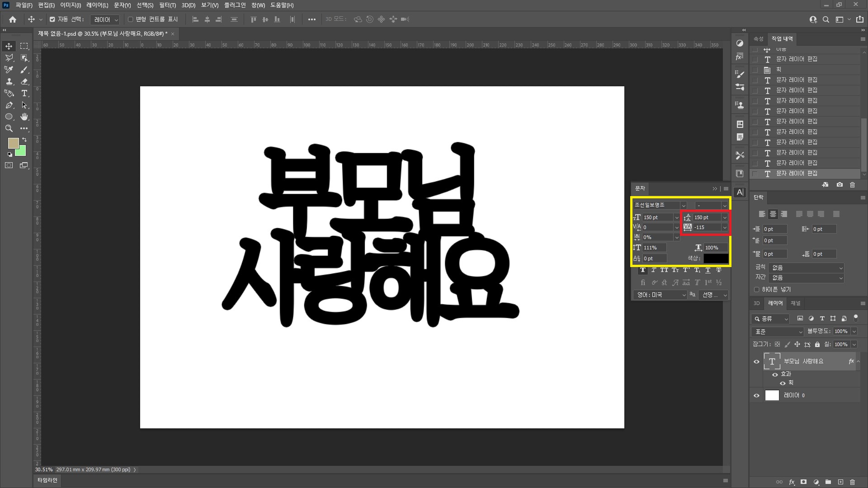Enable the 변형 컨트롤 표시 checkbox
868x488 pixels.
(x=131, y=19)
